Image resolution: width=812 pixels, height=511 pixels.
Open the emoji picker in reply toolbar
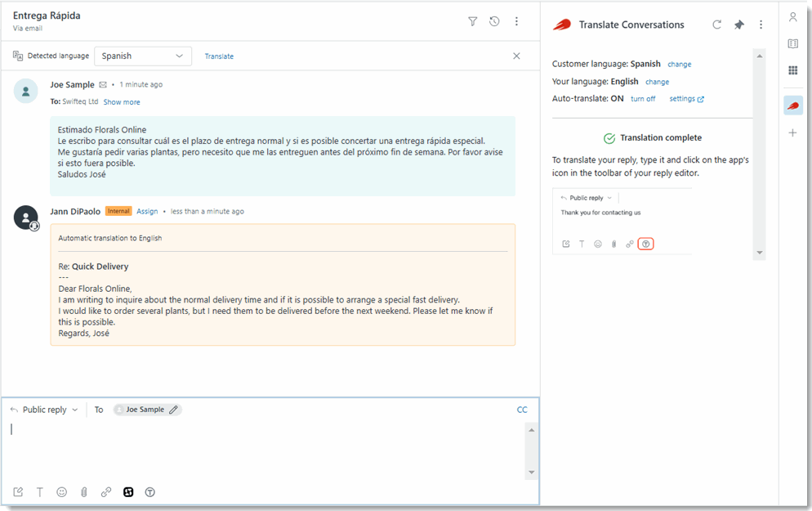pos(61,492)
